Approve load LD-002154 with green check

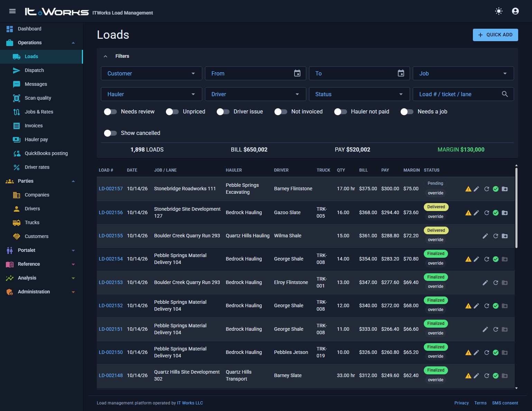click(496, 259)
